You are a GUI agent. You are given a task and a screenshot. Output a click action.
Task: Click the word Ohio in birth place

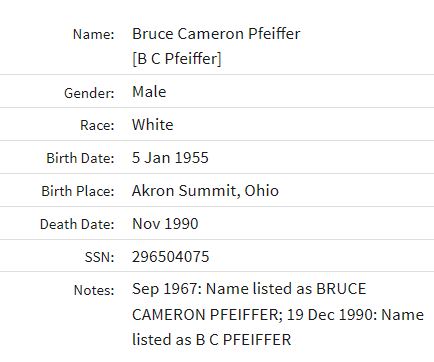(262, 191)
